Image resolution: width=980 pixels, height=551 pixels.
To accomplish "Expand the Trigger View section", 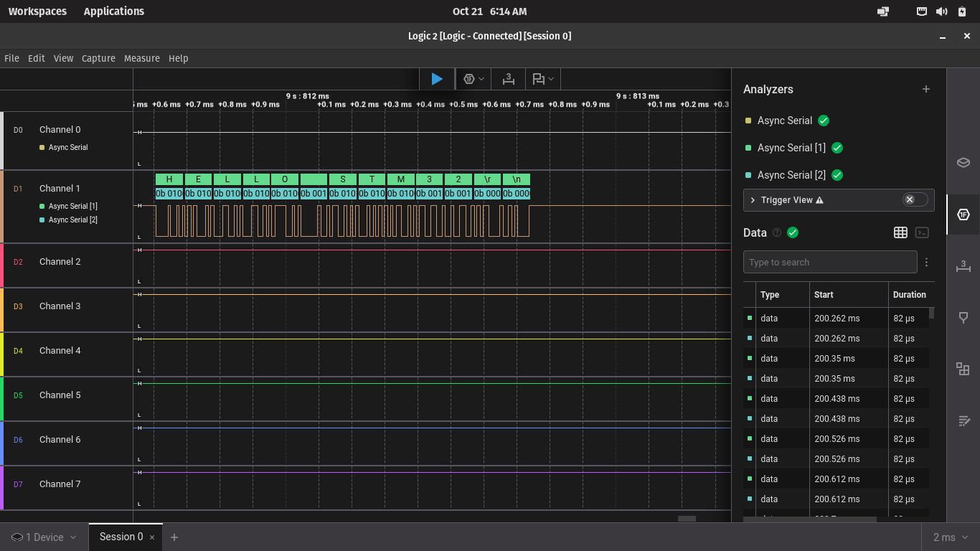I will coord(753,200).
